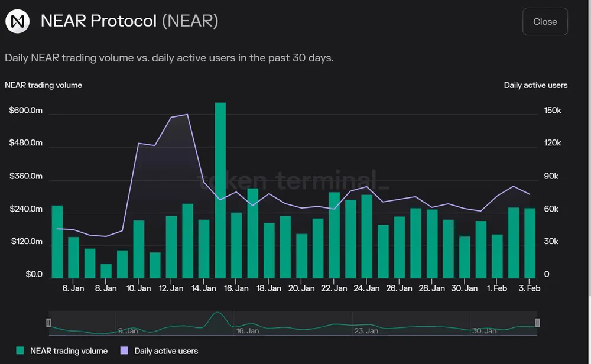This screenshot has width=591, height=364.
Task: Click the volume spike in the range navigator preview
Action: 217,318
